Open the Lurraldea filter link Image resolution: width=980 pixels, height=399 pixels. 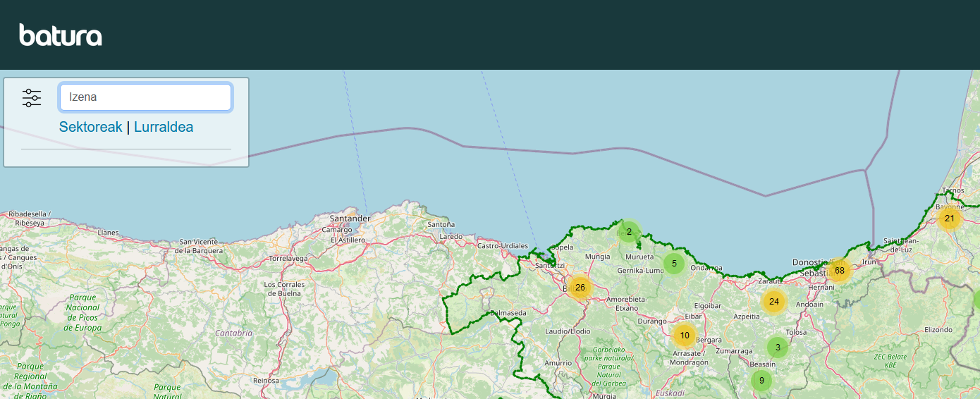[x=164, y=128]
